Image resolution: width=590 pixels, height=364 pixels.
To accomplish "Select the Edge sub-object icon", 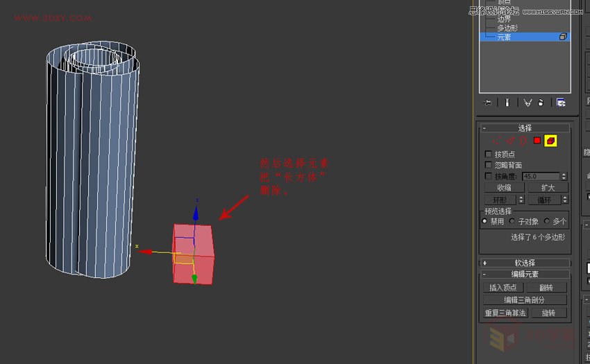I will click(x=510, y=141).
